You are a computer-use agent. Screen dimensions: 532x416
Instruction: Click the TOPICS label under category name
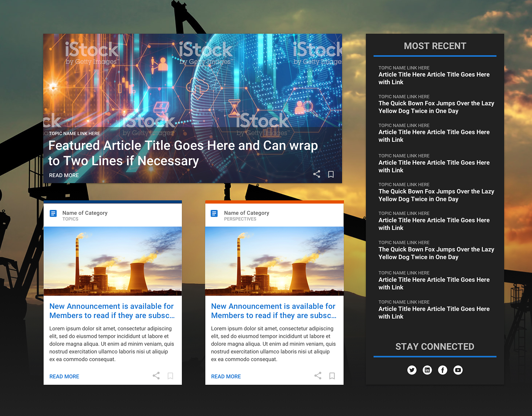(70, 219)
